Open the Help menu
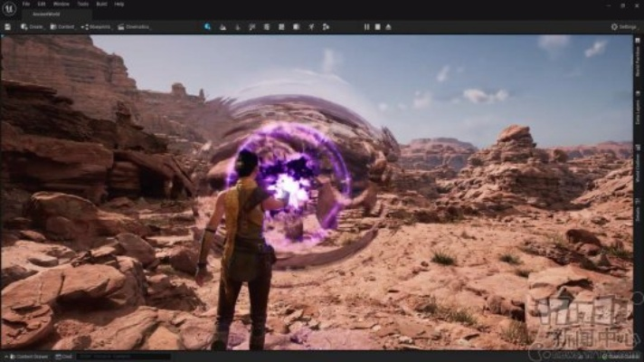This screenshot has height=362, width=644. 119,5
